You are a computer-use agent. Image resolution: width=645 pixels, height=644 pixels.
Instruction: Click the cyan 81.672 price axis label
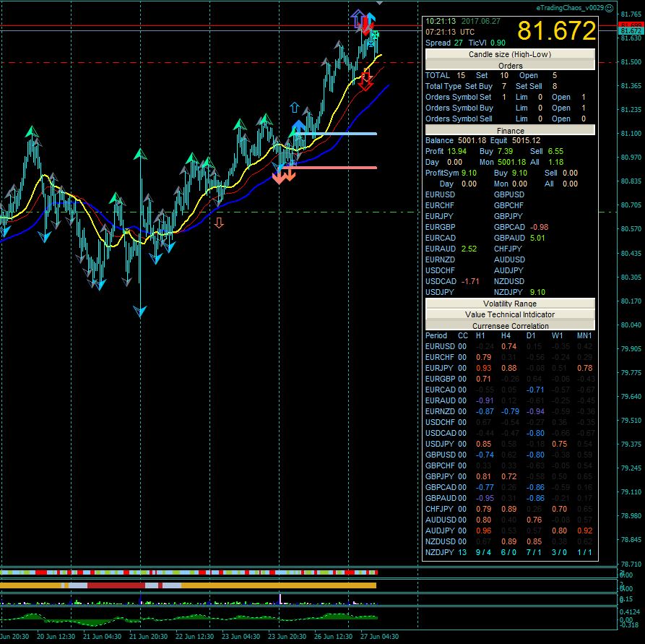[631, 31]
